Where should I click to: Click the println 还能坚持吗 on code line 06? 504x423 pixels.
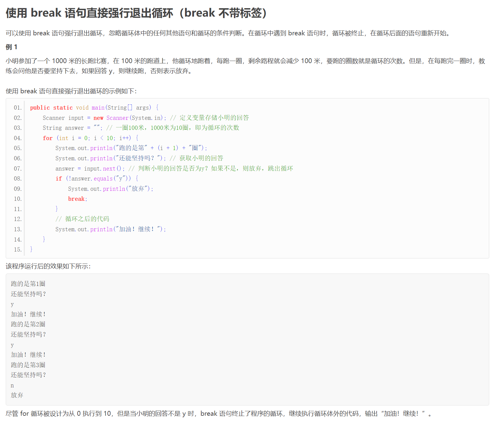click(x=139, y=158)
